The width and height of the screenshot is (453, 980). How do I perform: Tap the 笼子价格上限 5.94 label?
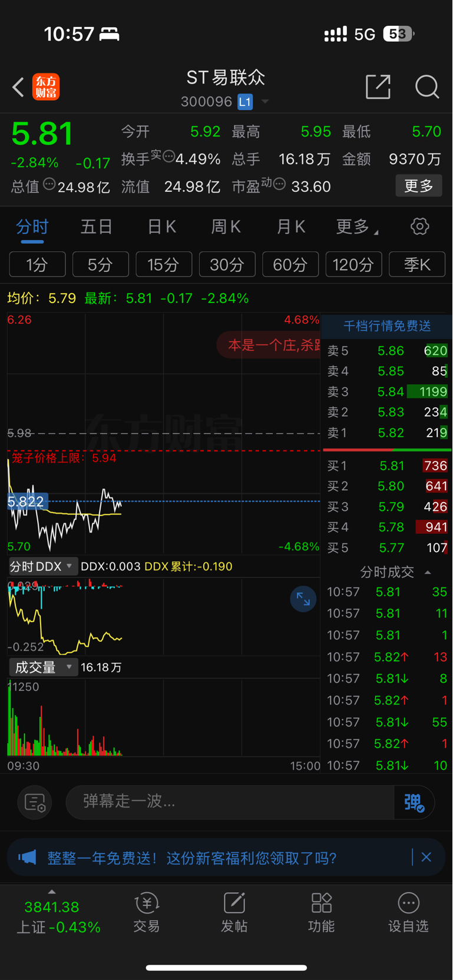[64, 458]
